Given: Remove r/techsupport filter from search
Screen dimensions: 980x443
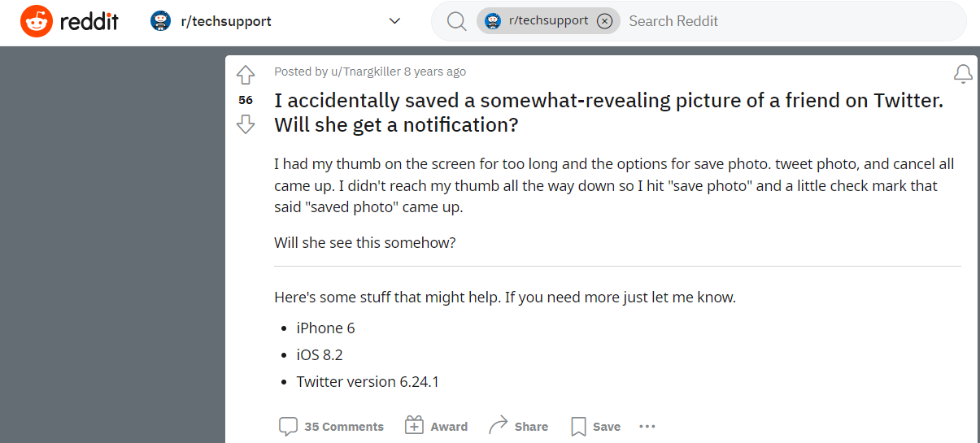Looking at the screenshot, I should (604, 21).
